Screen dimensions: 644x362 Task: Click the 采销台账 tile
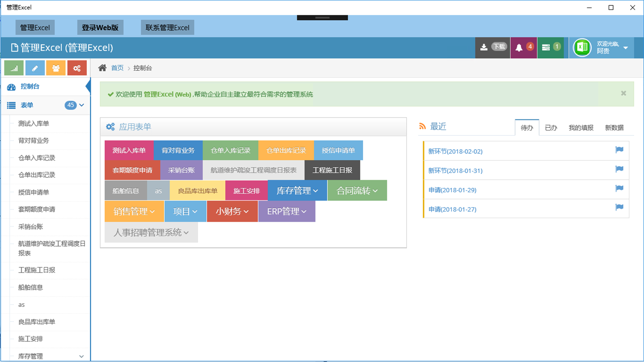pyautogui.click(x=182, y=170)
